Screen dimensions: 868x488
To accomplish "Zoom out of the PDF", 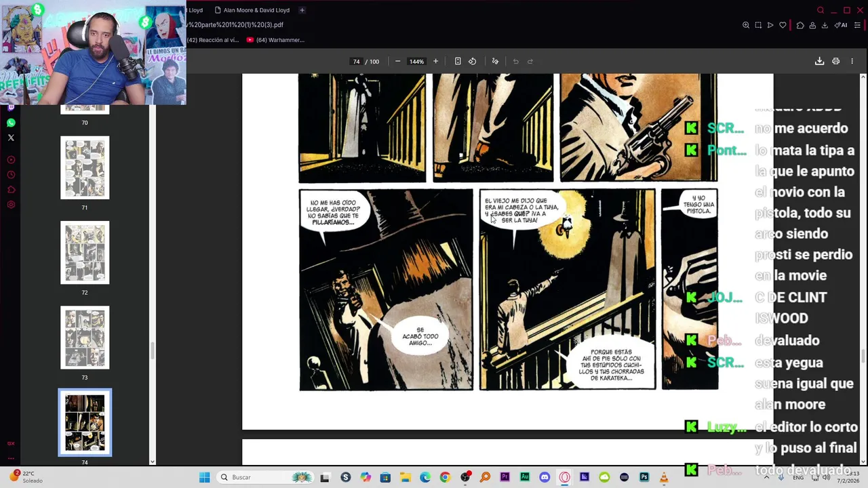I will 397,62.
